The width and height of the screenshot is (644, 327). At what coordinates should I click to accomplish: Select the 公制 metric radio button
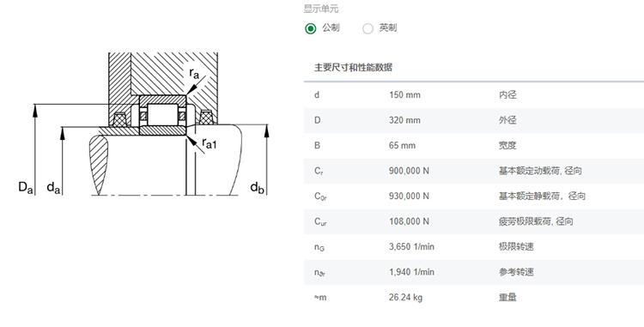[x=311, y=28]
